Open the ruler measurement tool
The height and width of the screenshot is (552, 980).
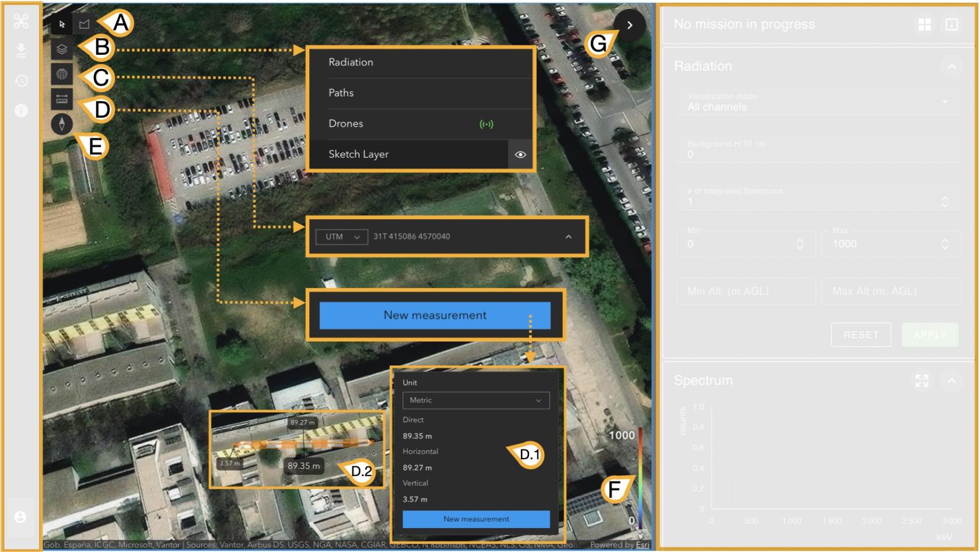pos(62,99)
